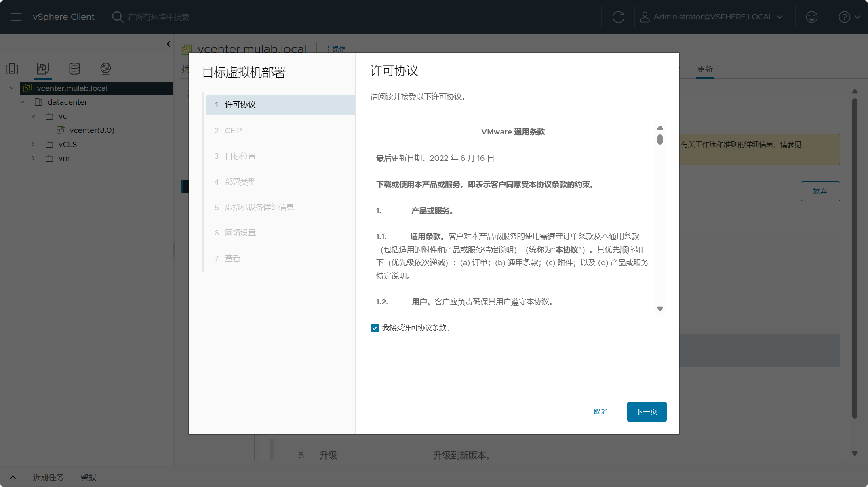Open the 更新 (Updates) tab

pyautogui.click(x=705, y=69)
